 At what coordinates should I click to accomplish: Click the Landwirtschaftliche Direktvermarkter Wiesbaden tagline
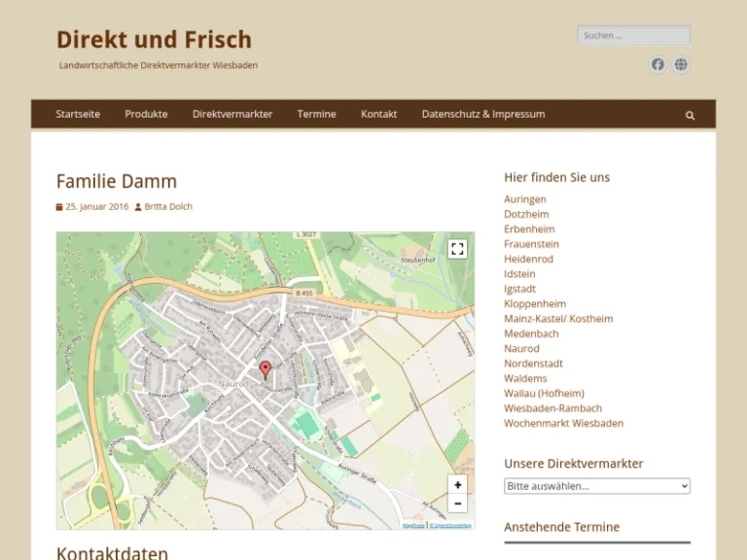[159, 65]
